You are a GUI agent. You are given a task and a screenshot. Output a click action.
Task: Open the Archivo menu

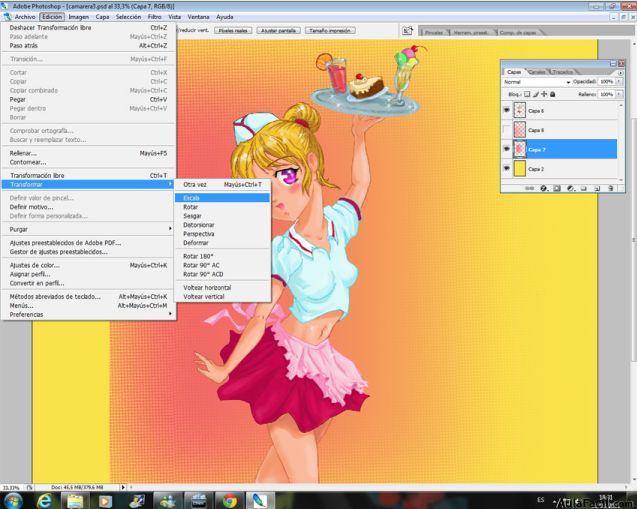[x=25, y=17]
